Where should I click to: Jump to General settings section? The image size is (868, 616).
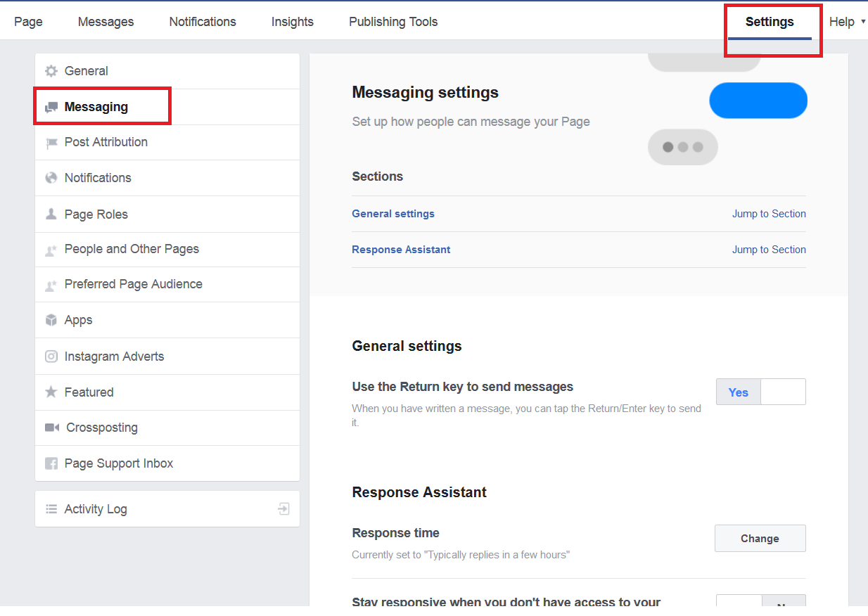[769, 214]
